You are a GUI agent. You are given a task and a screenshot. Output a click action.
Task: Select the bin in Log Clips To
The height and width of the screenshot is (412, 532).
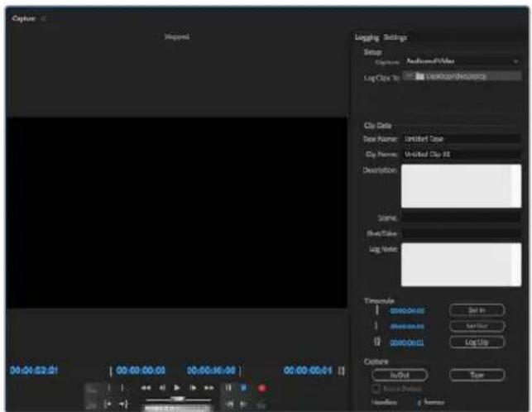coord(462,76)
